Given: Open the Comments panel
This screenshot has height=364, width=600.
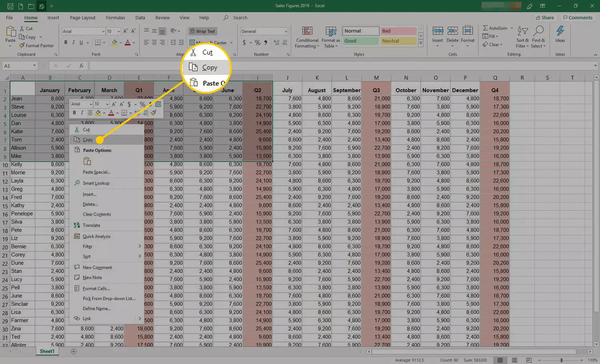Looking at the screenshot, I should 578,18.
